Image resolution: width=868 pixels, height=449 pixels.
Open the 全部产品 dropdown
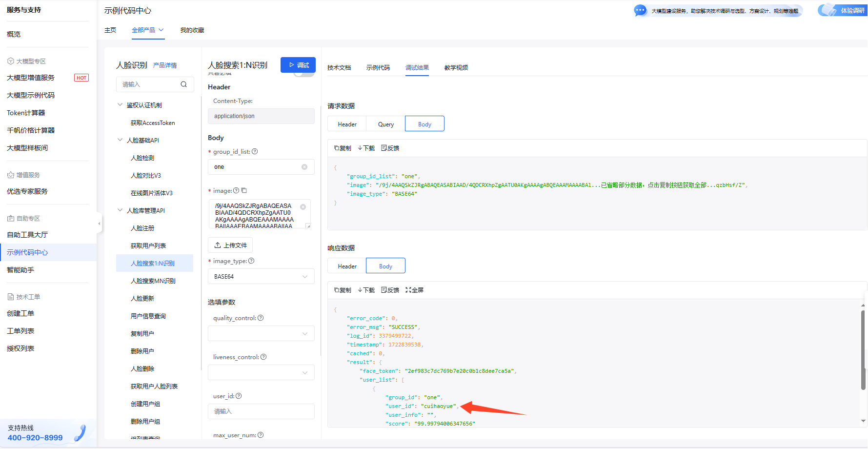148,30
